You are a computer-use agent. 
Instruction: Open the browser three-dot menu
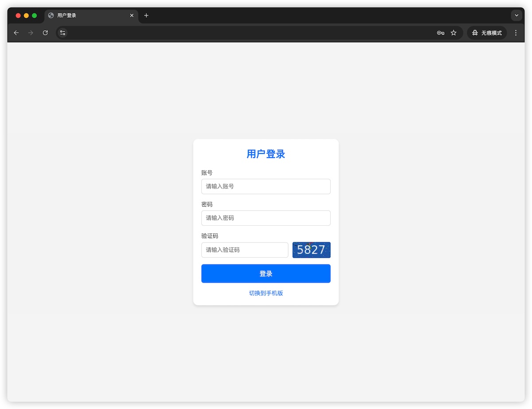pyautogui.click(x=515, y=32)
